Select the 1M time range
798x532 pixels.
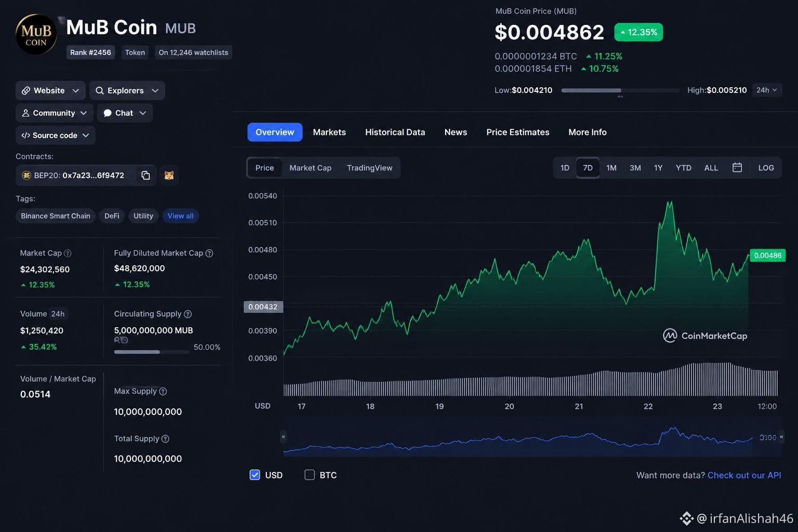[611, 168]
